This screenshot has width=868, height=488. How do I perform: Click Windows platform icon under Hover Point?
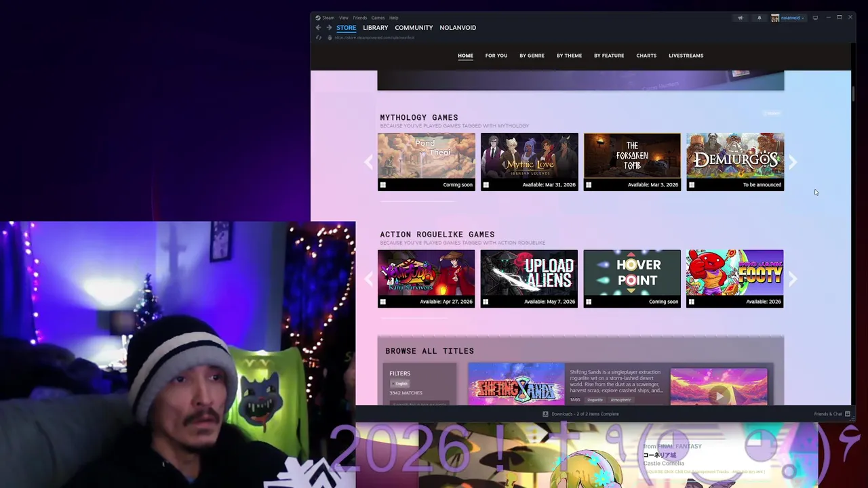(589, 302)
